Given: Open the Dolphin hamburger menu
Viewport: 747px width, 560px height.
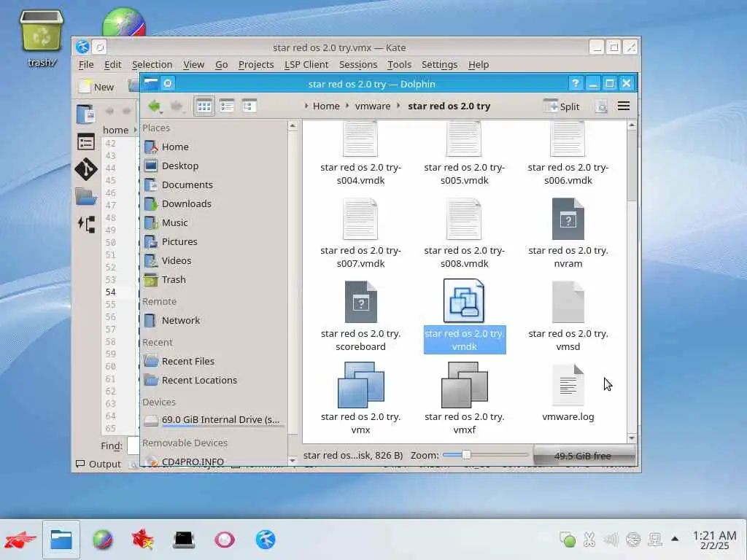Looking at the screenshot, I should click(x=624, y=106).
